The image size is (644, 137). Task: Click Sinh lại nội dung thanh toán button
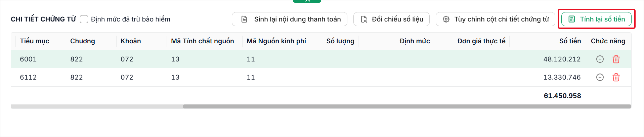pos(290,19)
